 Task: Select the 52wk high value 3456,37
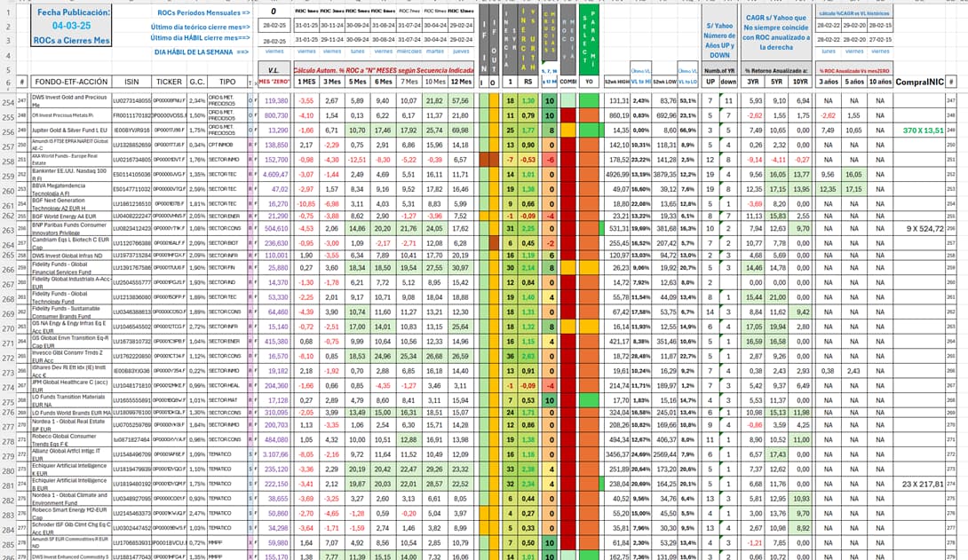[x=617, y=454]
